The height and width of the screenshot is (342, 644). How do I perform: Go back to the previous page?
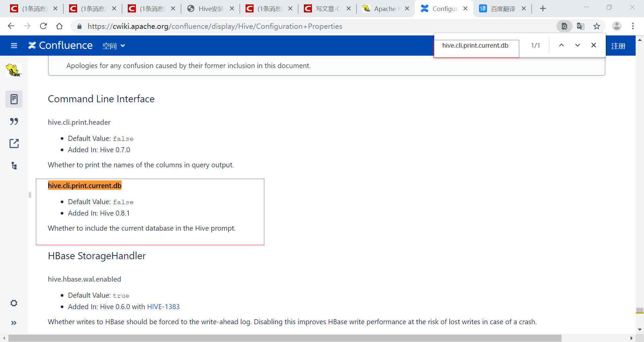click(x=11, y=26)
